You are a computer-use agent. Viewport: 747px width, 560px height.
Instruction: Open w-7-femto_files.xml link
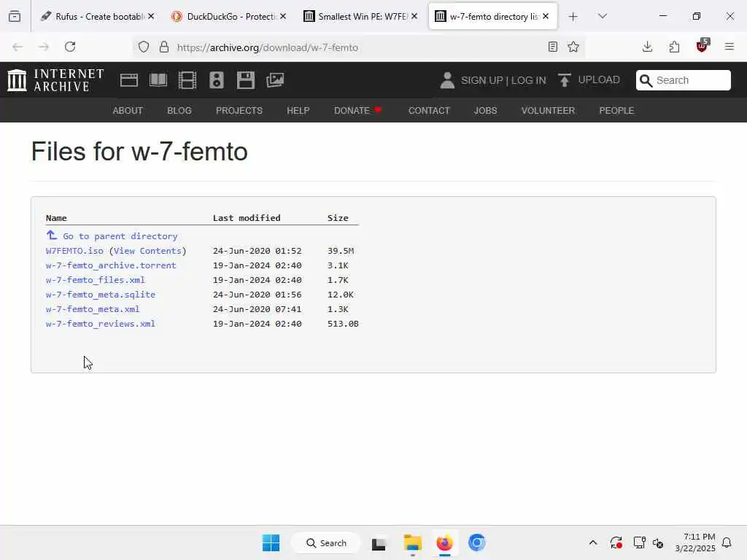[96, 280]
